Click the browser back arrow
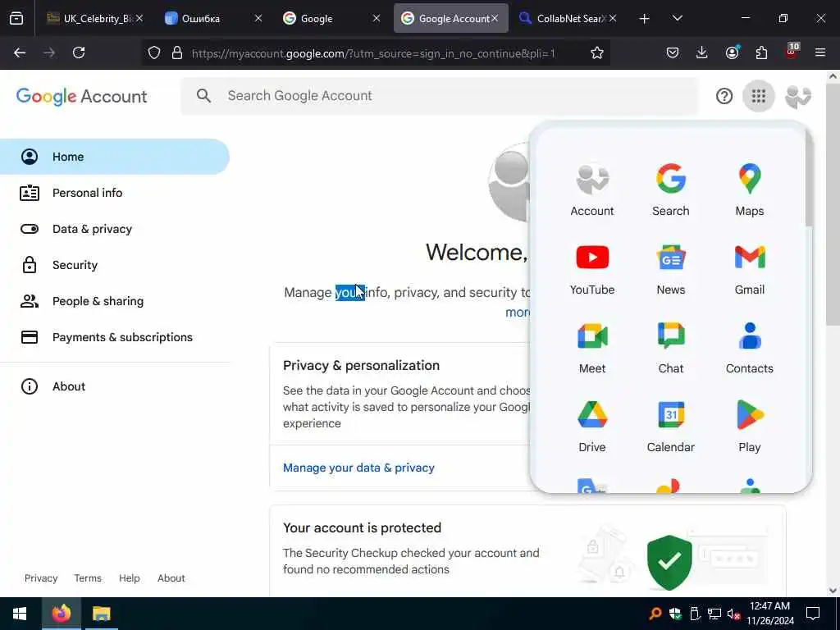The width and height of the screenshot is (840, 630). point(20,52)
